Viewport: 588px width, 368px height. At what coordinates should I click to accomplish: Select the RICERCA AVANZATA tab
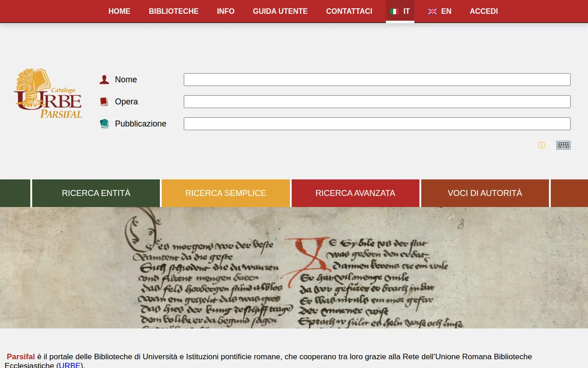coord(355,193)
